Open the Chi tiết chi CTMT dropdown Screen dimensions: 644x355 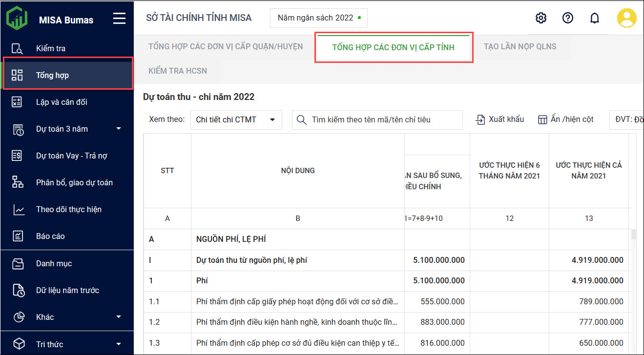pyautogui.click(x=236, y=119)
